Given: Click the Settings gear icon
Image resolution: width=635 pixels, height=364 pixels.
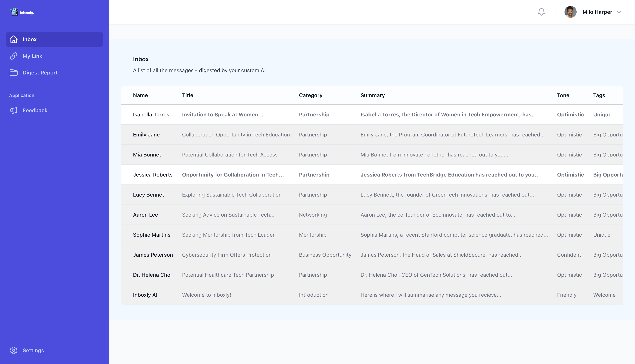Looking at the screenshot, I should point(13,350).
